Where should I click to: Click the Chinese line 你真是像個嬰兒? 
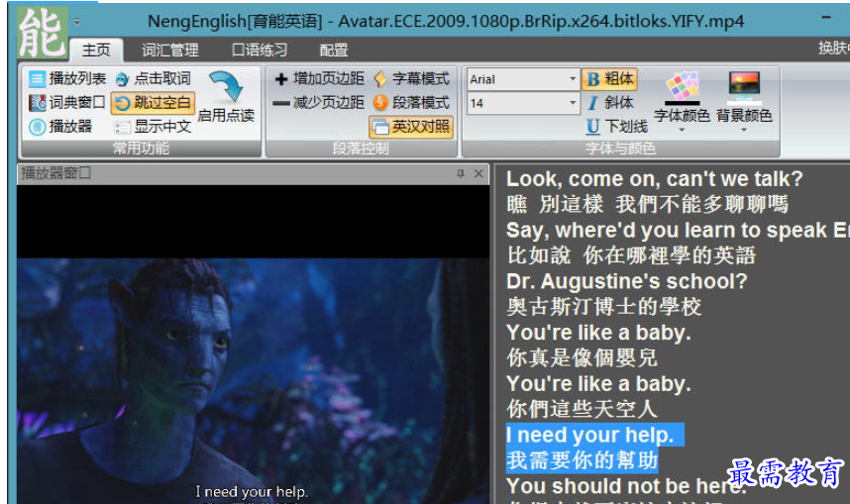pyautogui.click(x=582, y=357)
